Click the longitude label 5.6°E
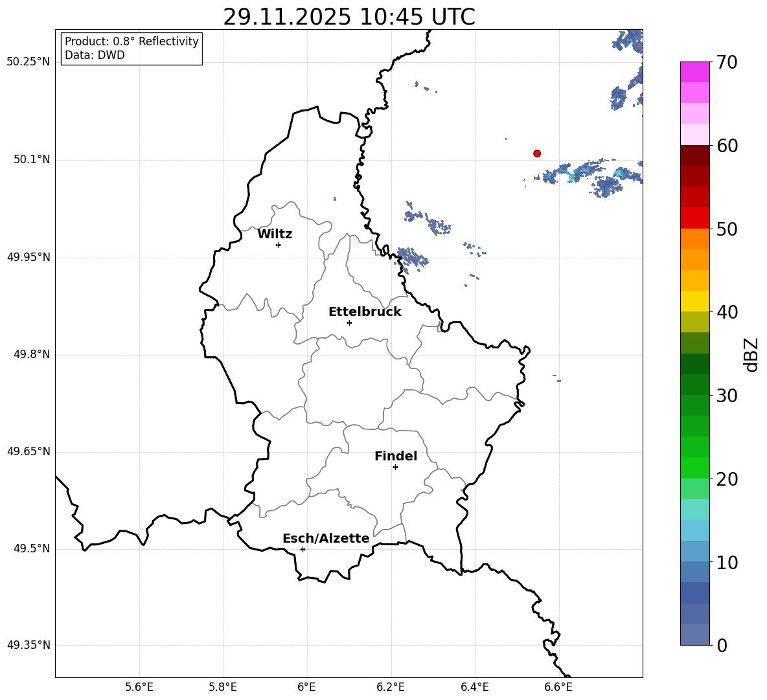767x700 pixels. coord(139,687)
